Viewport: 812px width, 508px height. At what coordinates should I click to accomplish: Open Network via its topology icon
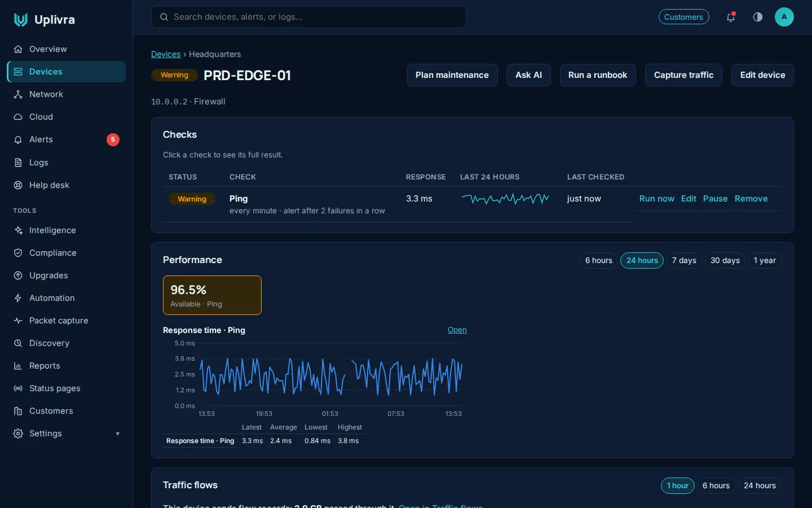(x=18, y=94)
